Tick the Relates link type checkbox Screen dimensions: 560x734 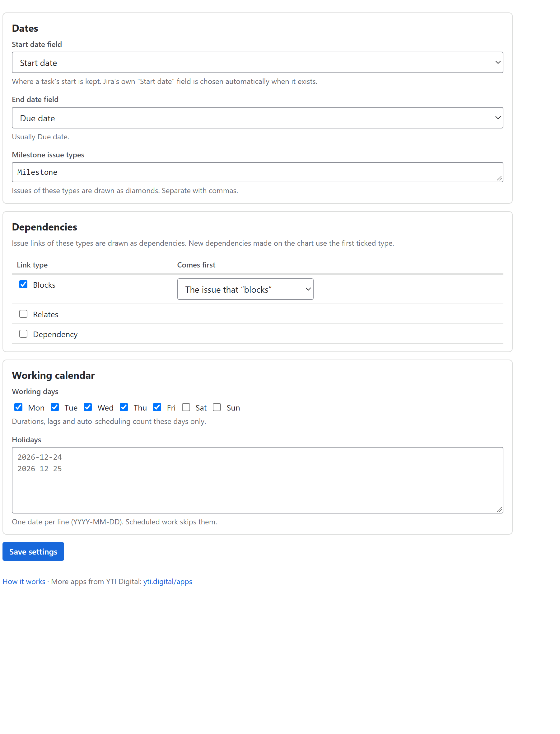point(23,314)
